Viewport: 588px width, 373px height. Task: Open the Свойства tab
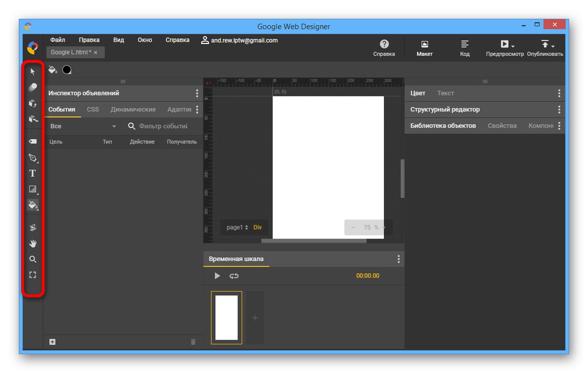point(502,126)
